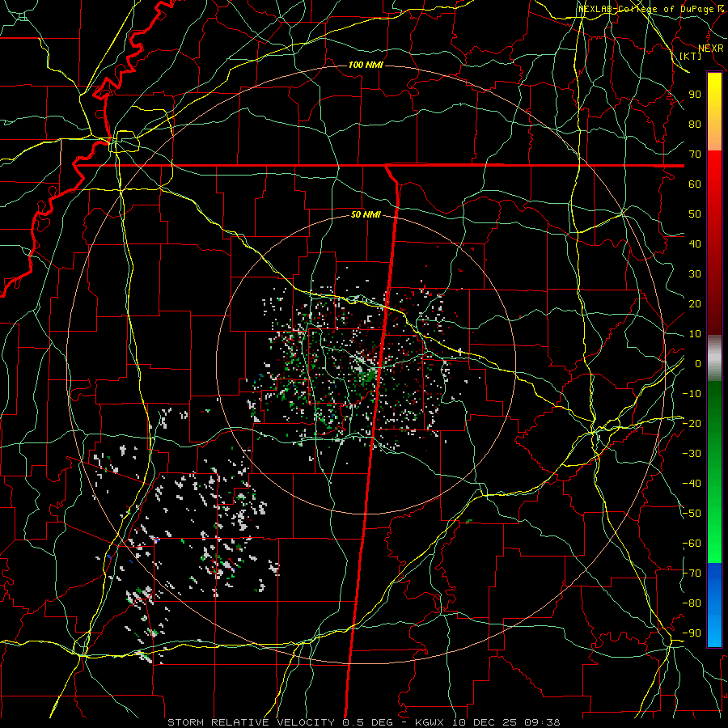Click "STORM RELATIVE VELOCITY" in the footer caption
Viewport: 728px width, 728px height.
tap(251, 722)
